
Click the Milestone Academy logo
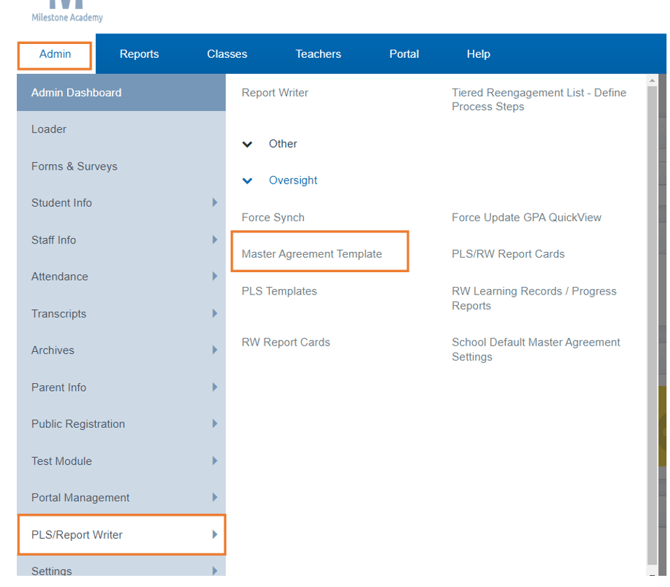tap(67, 11)
